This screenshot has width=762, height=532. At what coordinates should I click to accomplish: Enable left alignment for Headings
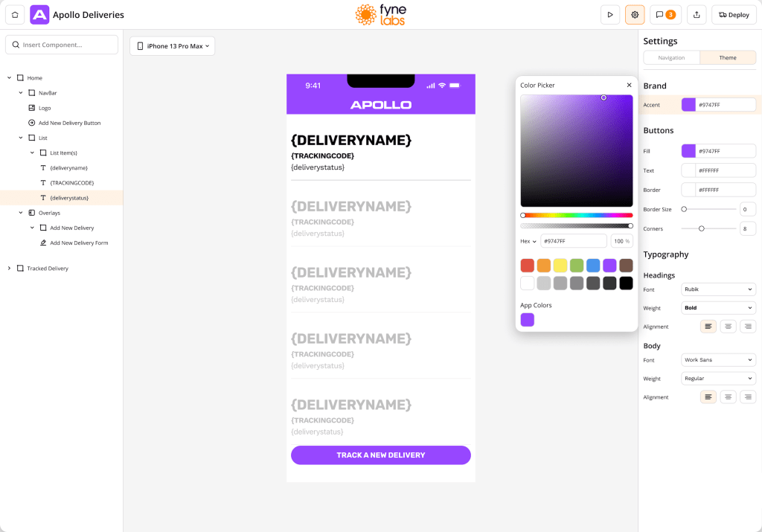[708, 326]
